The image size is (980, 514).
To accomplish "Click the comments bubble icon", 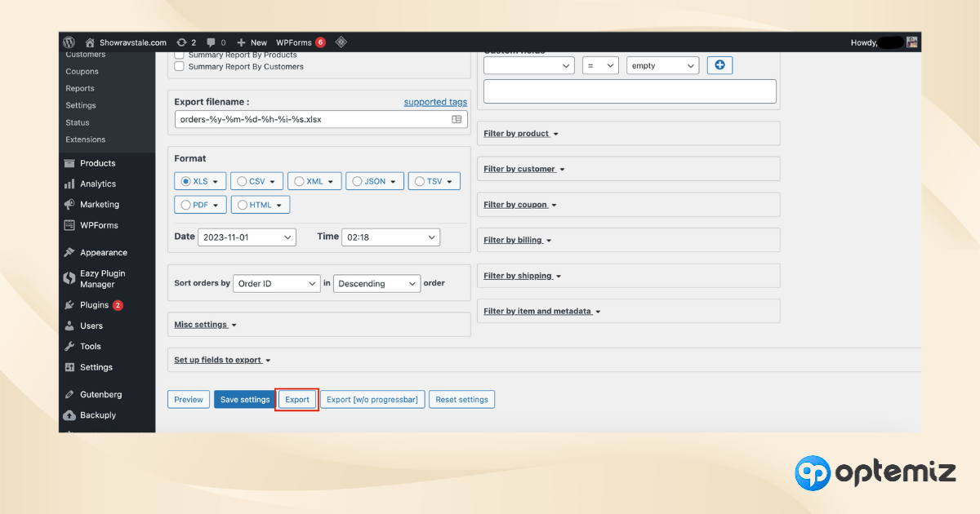I will click(x=212, y=42).
